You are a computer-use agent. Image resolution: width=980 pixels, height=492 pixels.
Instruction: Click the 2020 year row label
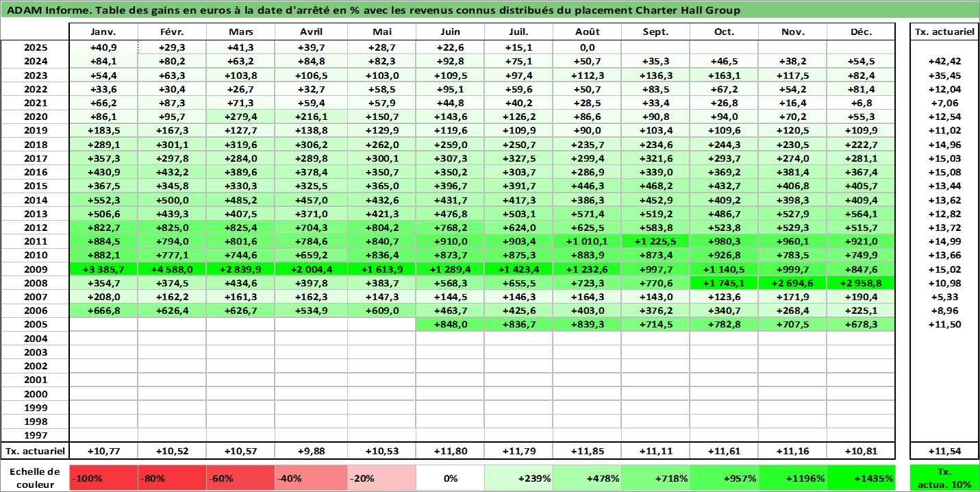35,116
